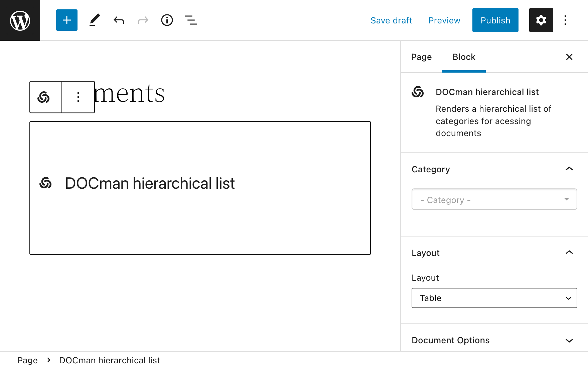Open the WordPress logo menu
Image resolution: width=588 pixels, height=368 pixels.
coord(20,20)
